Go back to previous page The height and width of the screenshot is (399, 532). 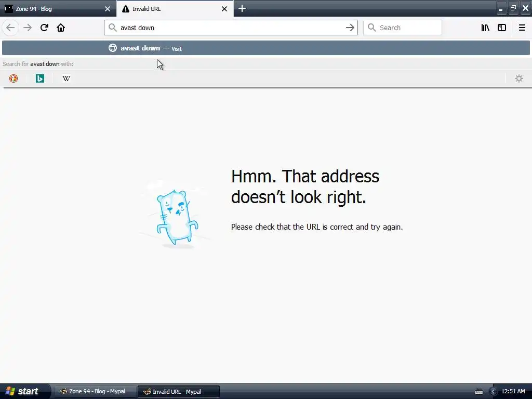click(10, 28)
